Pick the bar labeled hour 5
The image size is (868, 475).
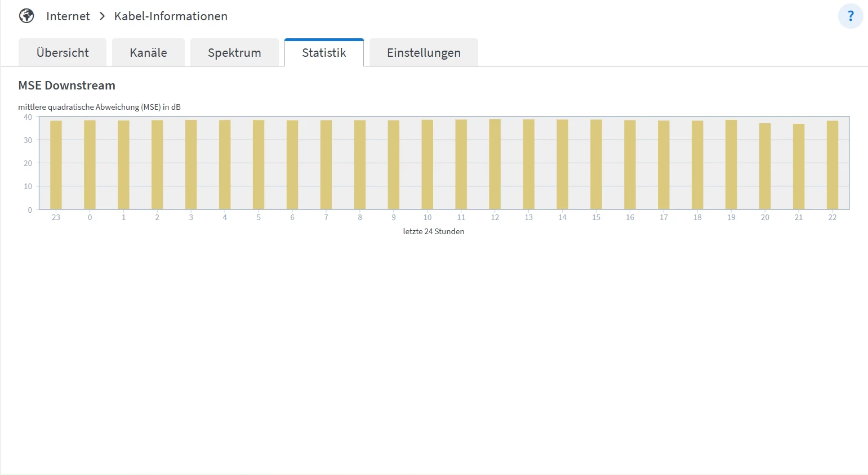259,164
